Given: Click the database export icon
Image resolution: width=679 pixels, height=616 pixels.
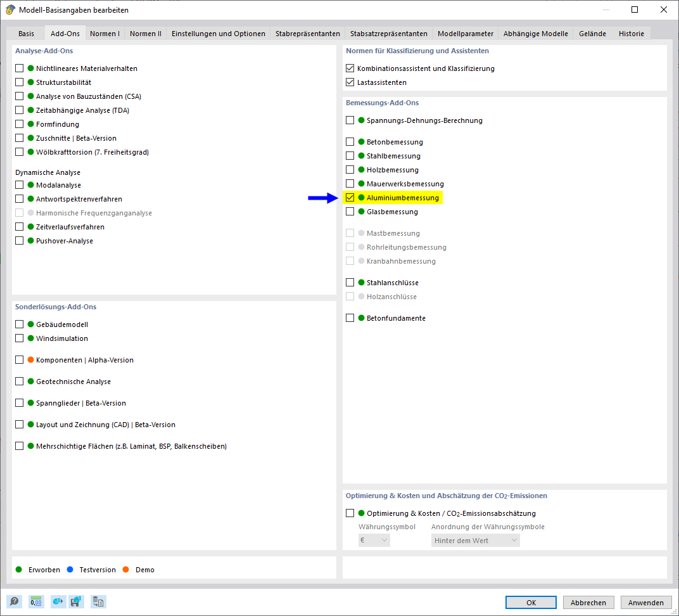Looking at the screenshot, I should 98,601.
